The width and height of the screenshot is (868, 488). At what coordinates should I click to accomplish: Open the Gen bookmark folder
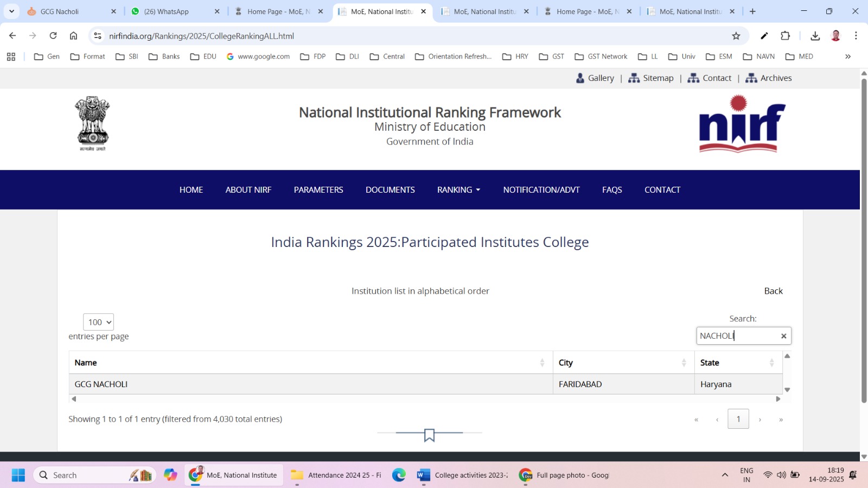click(47, 56)
